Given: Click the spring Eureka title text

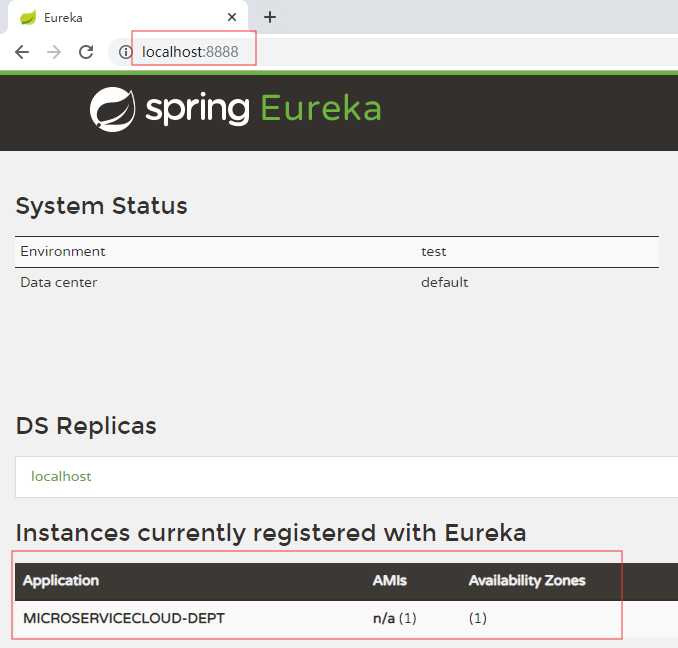Looking at the screenshot, I should [x=264, y=108].
